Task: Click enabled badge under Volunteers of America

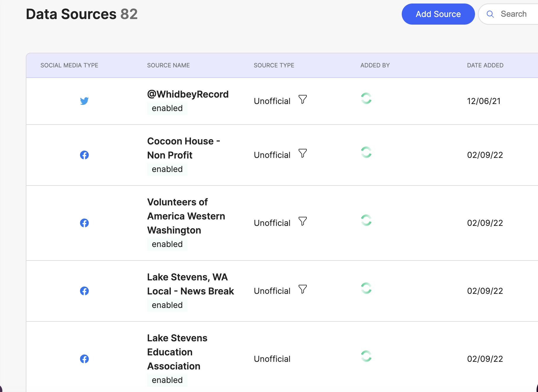Action: point(167,244)
